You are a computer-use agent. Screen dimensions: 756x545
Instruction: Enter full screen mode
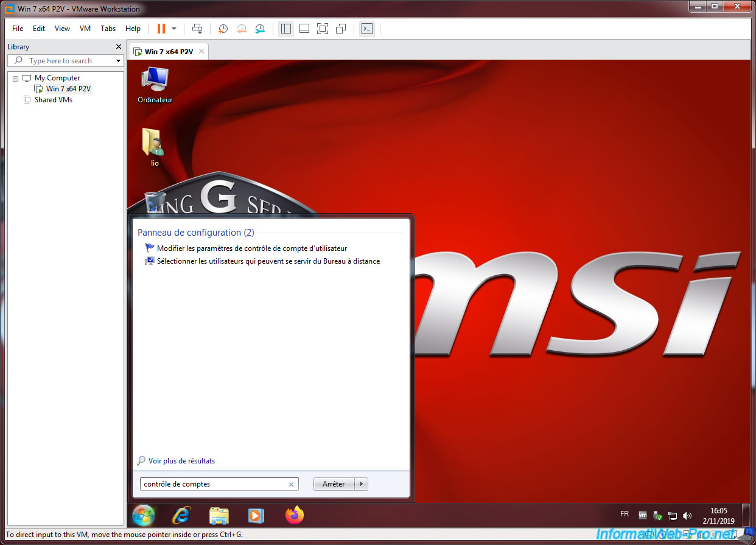click(323, 29)
